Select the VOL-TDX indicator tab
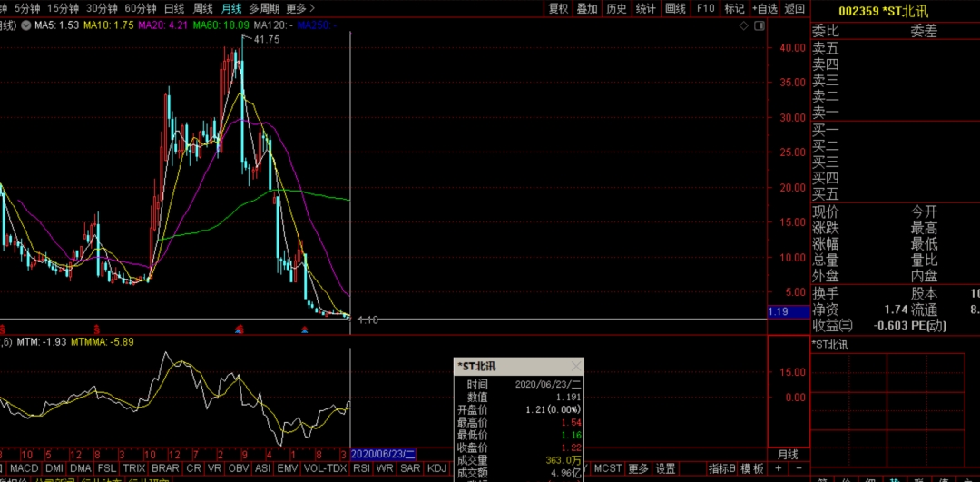 (324, 468)
